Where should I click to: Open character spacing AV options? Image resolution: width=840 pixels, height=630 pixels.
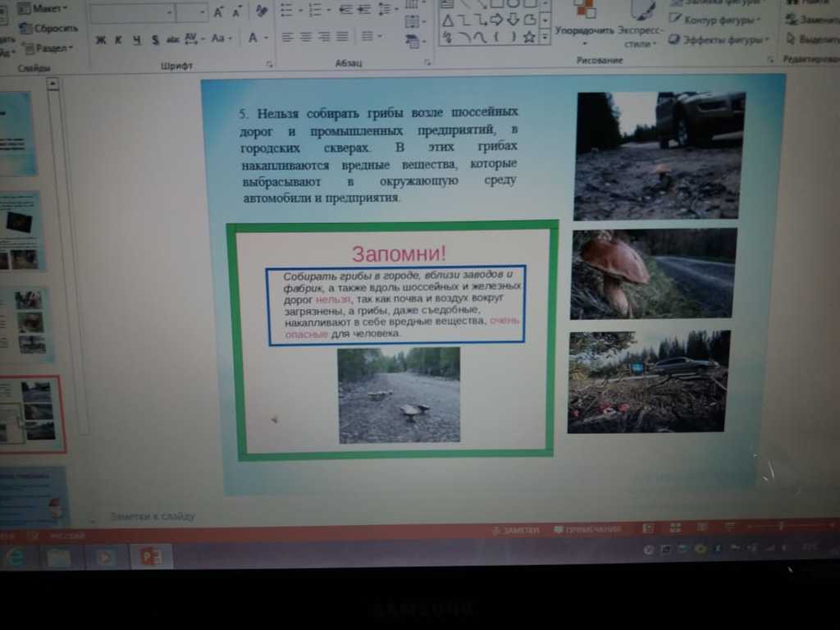pos(194,39)
